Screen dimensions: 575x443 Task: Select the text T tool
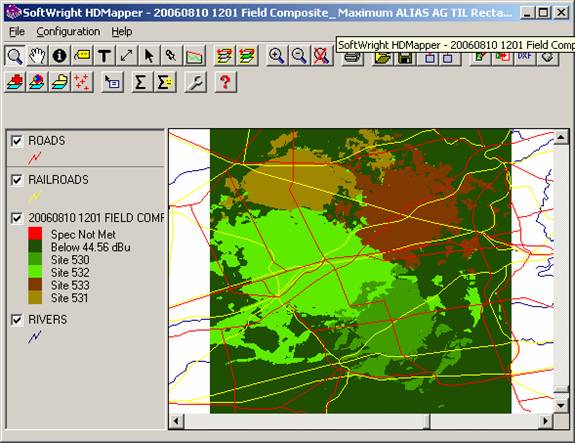pyautogui.click(x=105, y=56)
